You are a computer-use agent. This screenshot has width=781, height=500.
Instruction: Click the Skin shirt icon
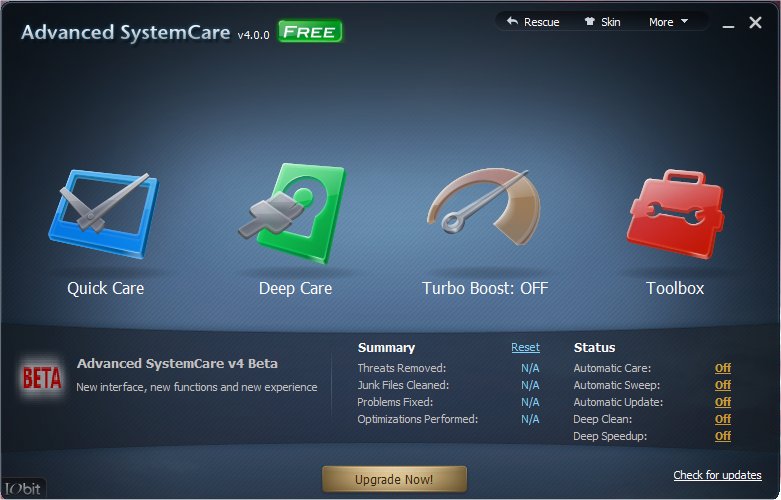pyautogui.click(x=590, y=21)
